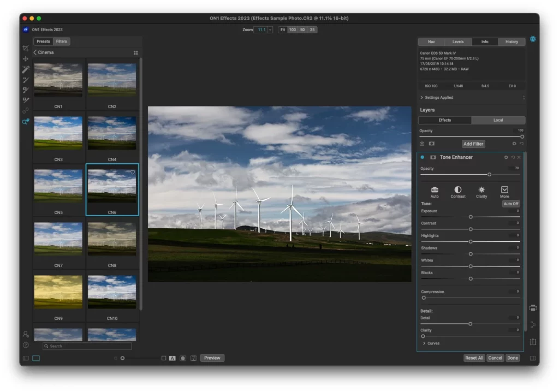Click the Auto tone icon
Image resolution: width=559 pixels, height=392 pixels.
click(435, 190)
